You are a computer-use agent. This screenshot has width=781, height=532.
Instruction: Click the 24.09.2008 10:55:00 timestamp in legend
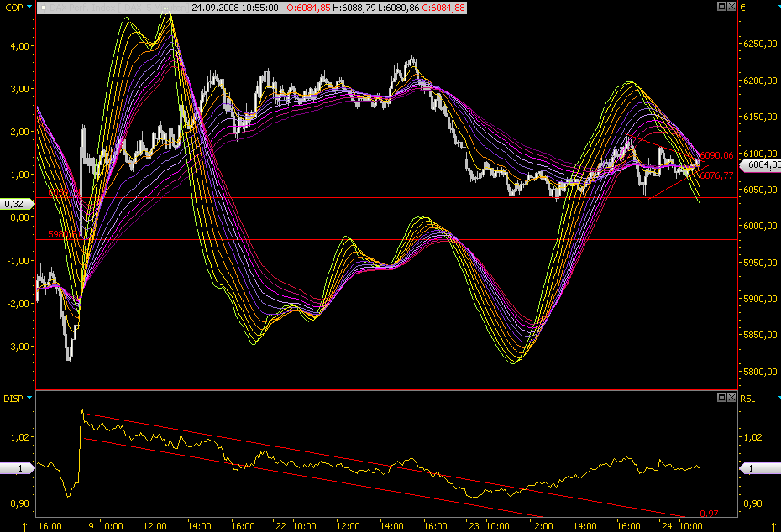(235, 8)
